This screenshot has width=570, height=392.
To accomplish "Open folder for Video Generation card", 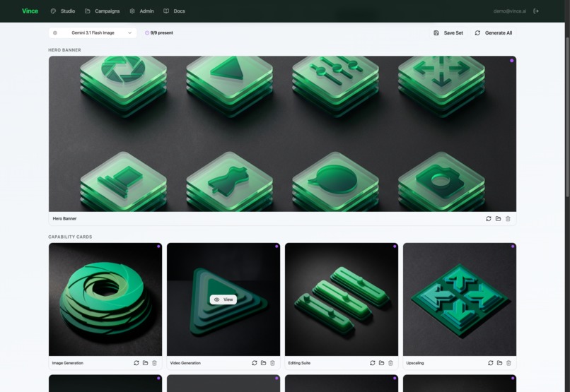I will coord(263,363).
